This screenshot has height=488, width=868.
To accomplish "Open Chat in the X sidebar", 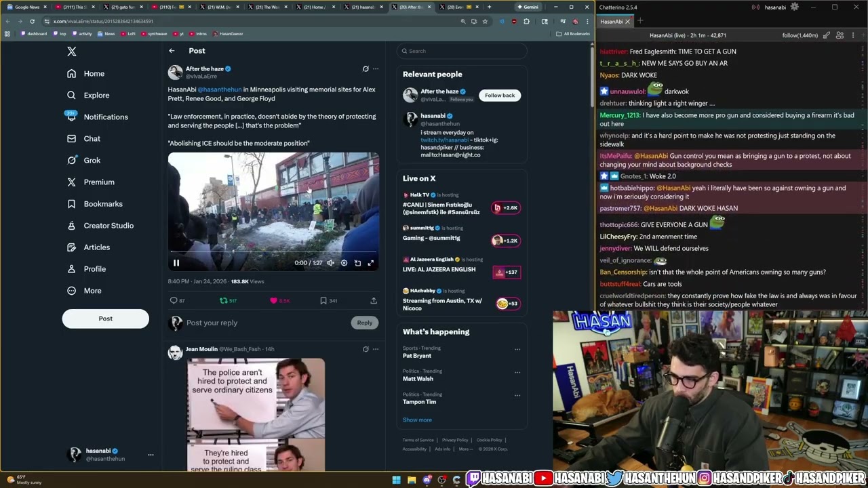I will point(83,139).
